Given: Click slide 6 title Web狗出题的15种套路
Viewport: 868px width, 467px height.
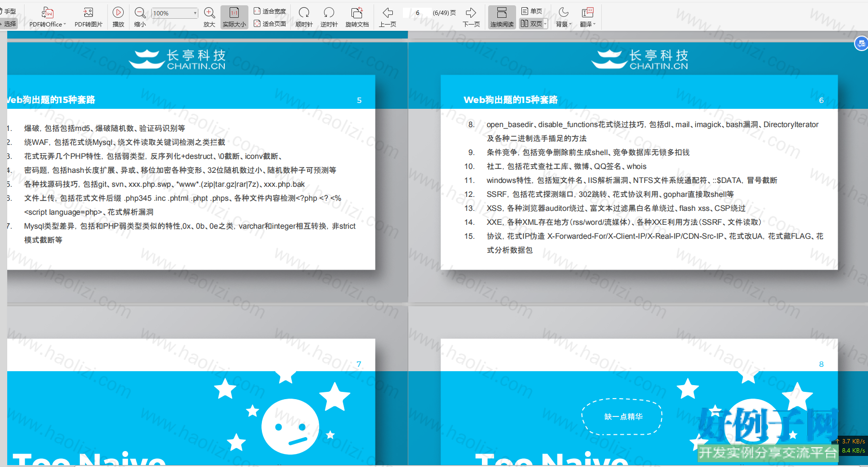Looking at the screenshot, I should (511, 100).
